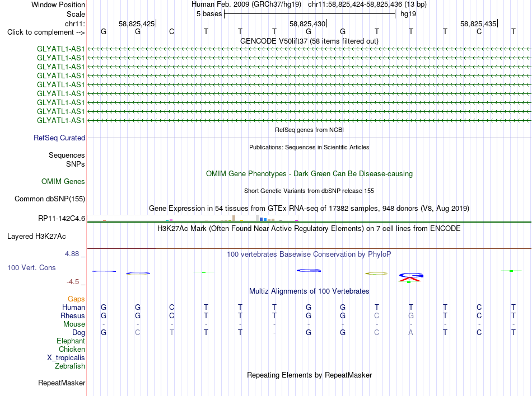This screenshot has height=396, width=532.
Task: Click the 58,825,435 coordinate marker
Action: pyautogui.click(x=478, y=23)
